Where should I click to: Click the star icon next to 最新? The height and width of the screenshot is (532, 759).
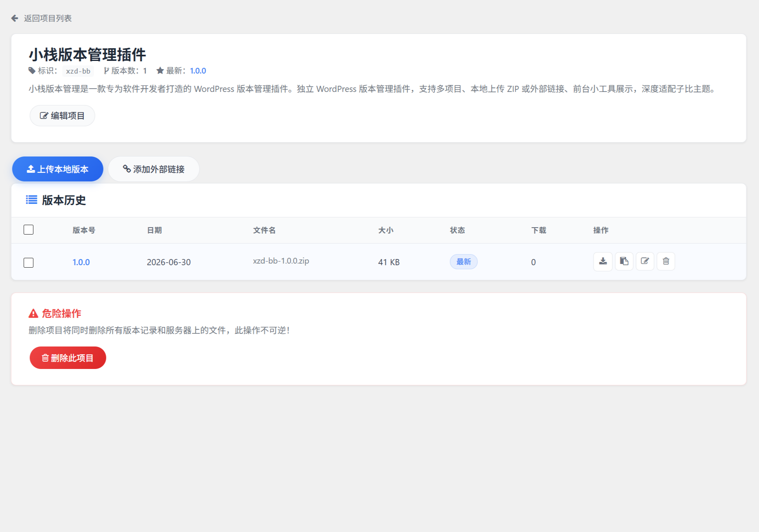point(160,71)
